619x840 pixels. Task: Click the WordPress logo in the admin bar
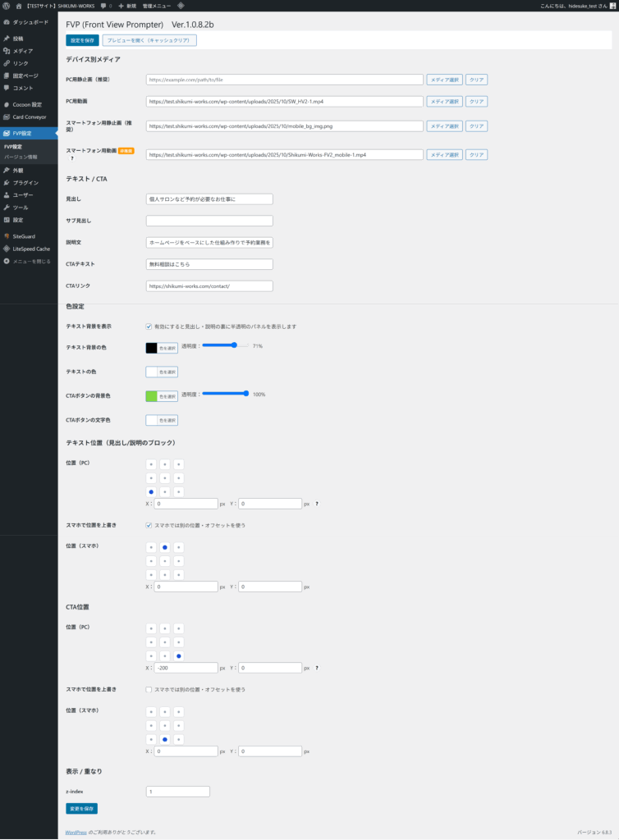pyautogui.click(x=7, y=5)
